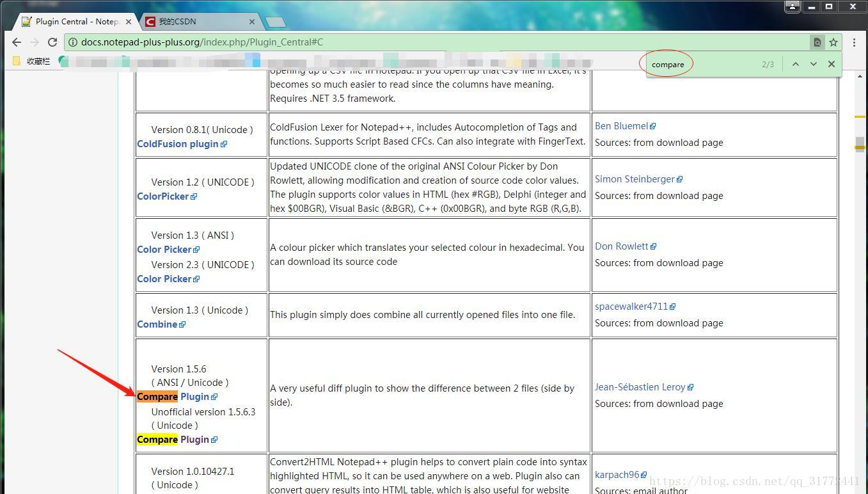Open the ColdFusion plugin link
The width and height of the screenshot is (868, 494).
click(x=182, y=144)
